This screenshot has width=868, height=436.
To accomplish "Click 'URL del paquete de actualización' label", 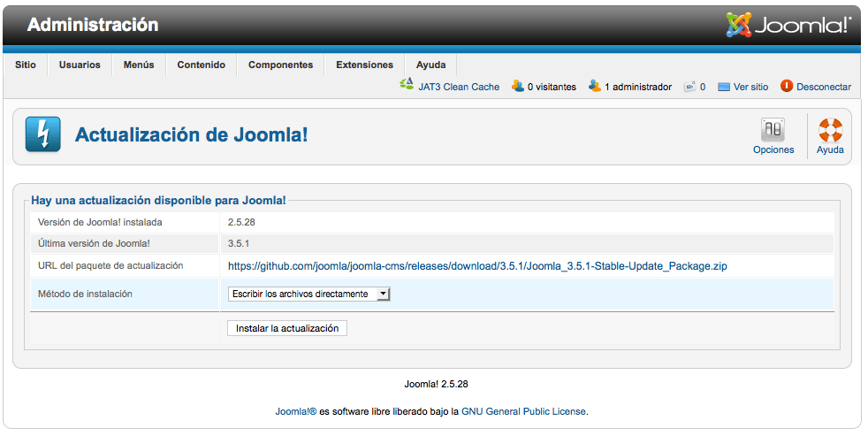I will point(110,265).
